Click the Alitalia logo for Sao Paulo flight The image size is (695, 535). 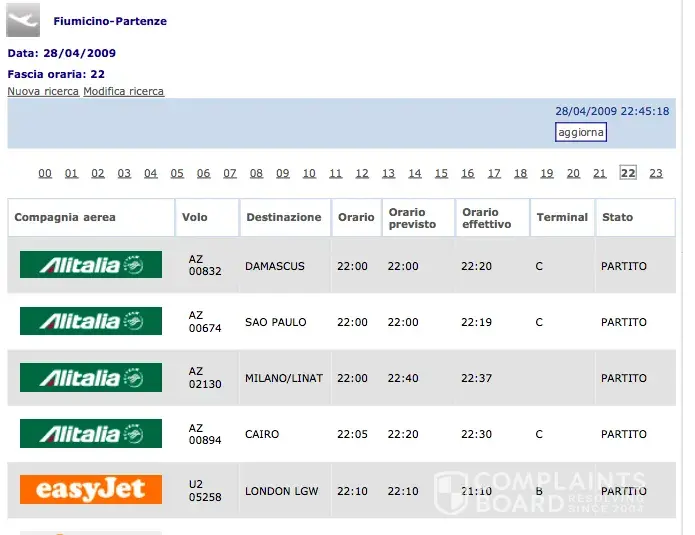pos(91,321)
